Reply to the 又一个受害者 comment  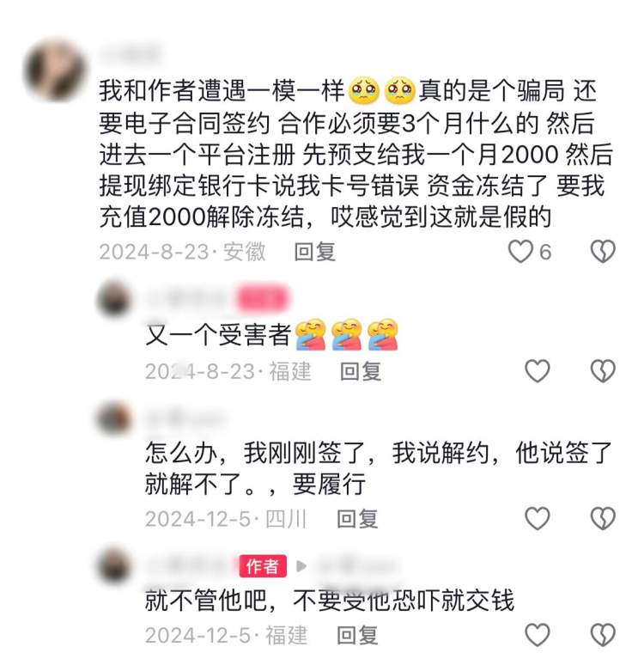(361, 371)
